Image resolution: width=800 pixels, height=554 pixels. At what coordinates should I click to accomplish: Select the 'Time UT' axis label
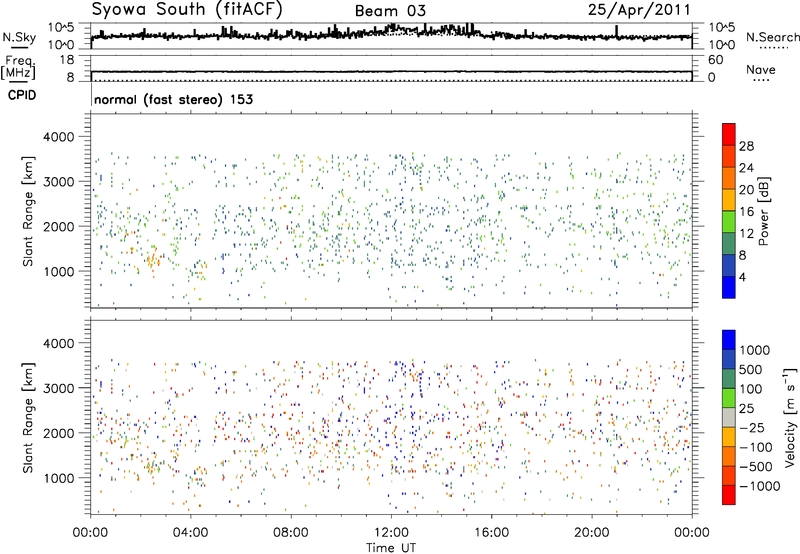click(x=391, y=548)
